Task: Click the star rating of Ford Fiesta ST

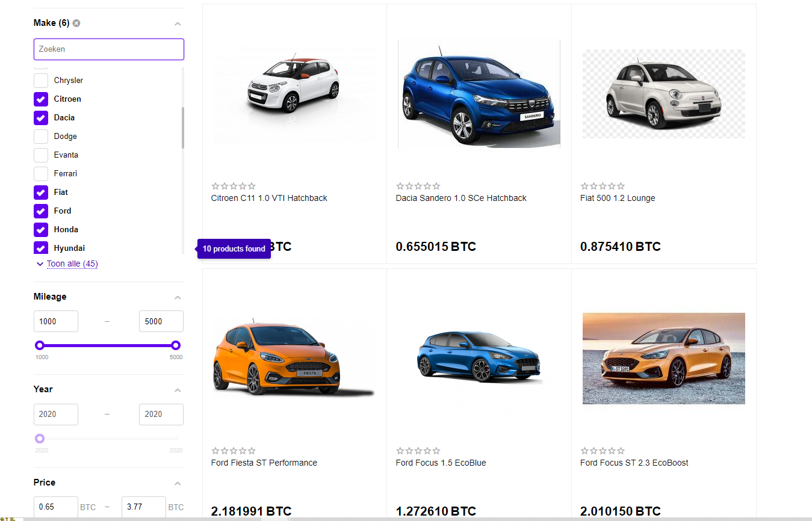Action: (234, 451)
